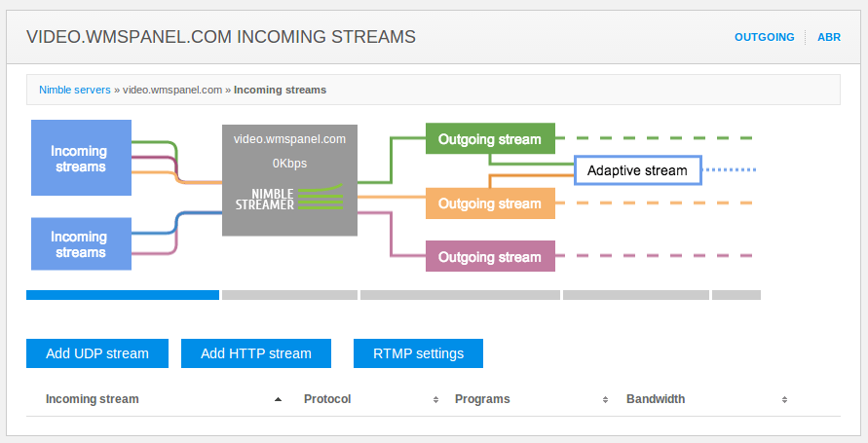Click the VIDEO.WMSPANEL.COM INCOMING STREAMS heading

[221, 37]
